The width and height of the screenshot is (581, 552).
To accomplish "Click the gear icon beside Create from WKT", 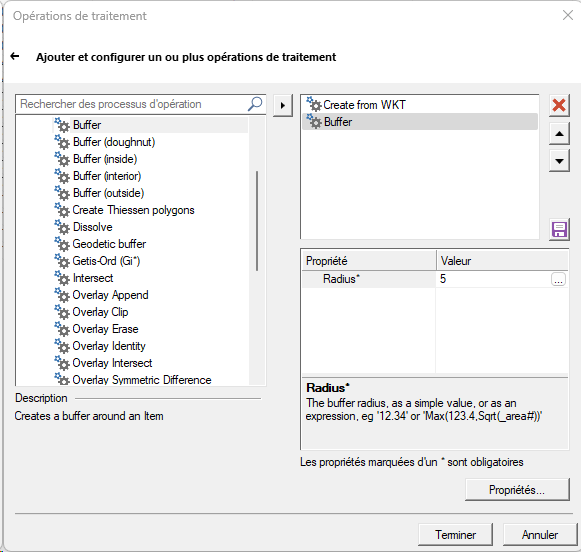I will [x=314, y=104].
